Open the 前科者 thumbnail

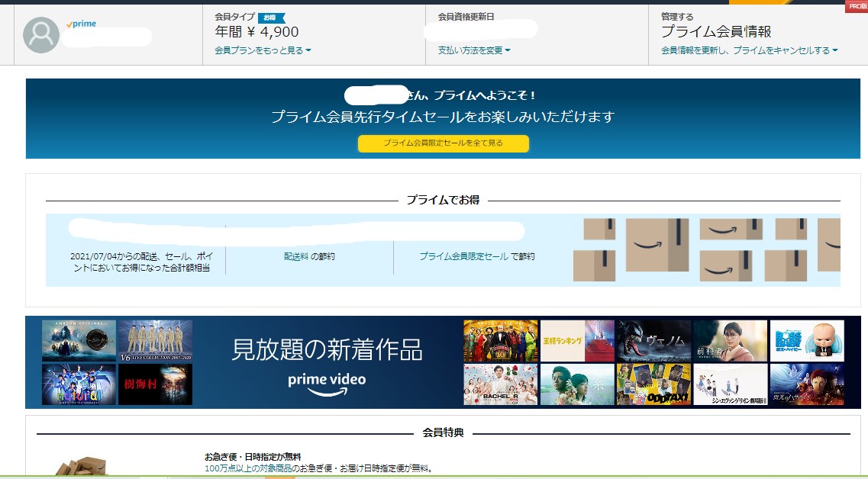(730, 341)
